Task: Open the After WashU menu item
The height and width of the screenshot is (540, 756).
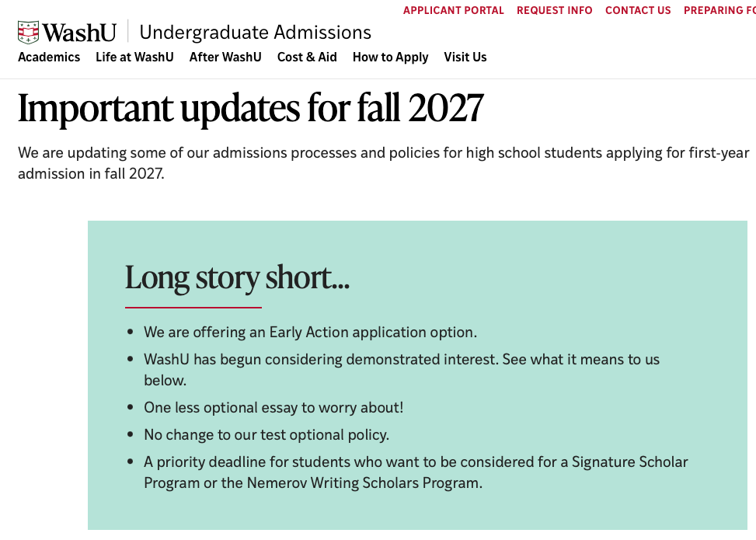Action: [225, 57]
